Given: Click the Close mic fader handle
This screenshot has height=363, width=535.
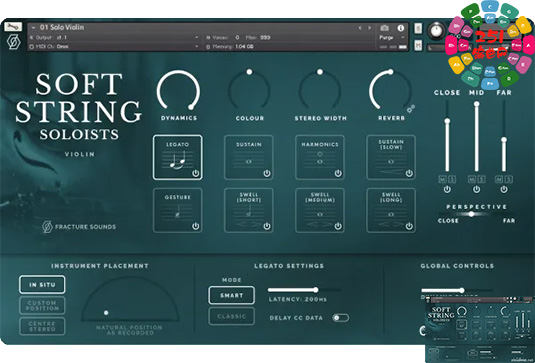Looking at the screenshot, I should point(447,121).
